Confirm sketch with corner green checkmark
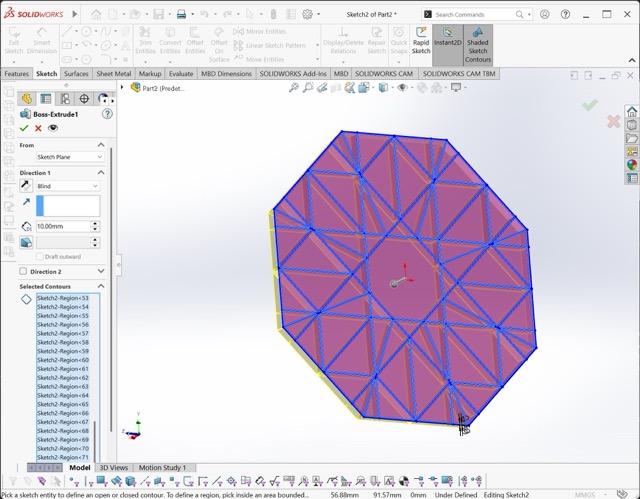The width and height of the screenshot is (640, 499). point(590,105)
